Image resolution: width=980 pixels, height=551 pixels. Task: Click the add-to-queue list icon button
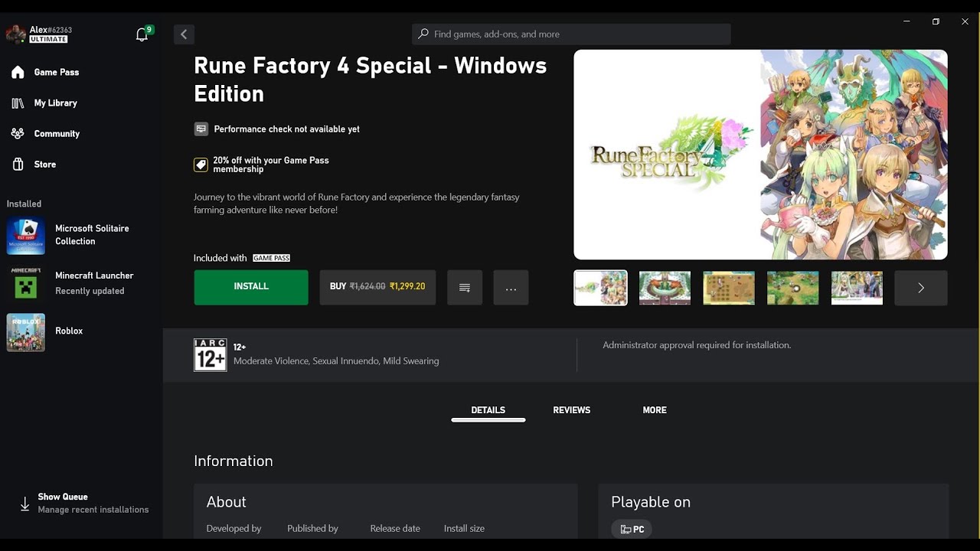[x=465, y=288]
